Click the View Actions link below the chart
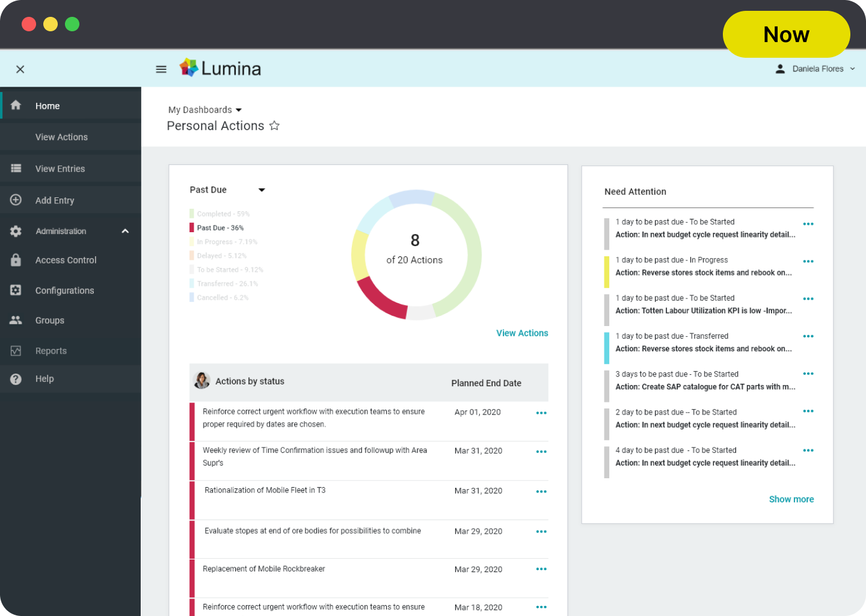Viewport: 866px width, 616px height. [x=522, y=333]
